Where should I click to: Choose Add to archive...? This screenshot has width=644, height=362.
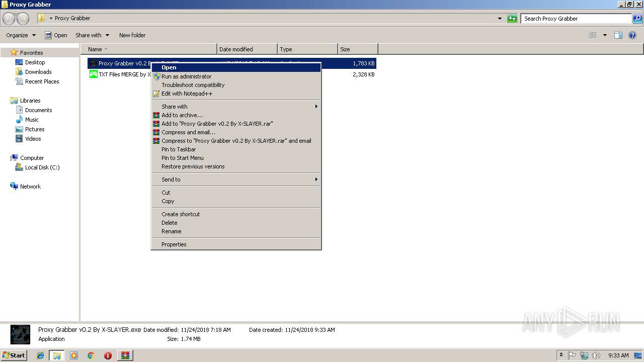(x=236, y=115)
